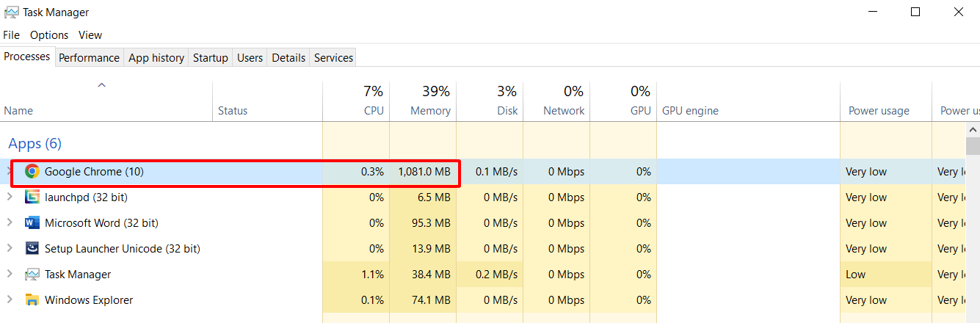Switch to the Performance tab

[89, 58]
